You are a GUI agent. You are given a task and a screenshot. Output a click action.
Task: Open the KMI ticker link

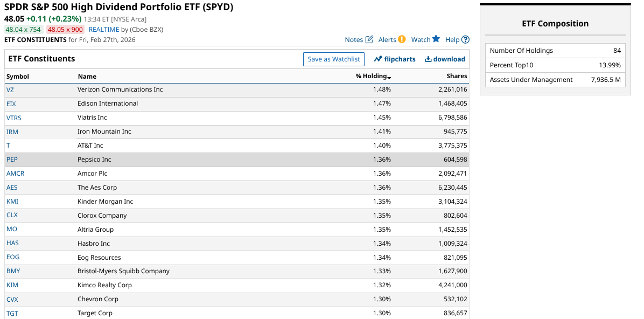pos(12,202)
